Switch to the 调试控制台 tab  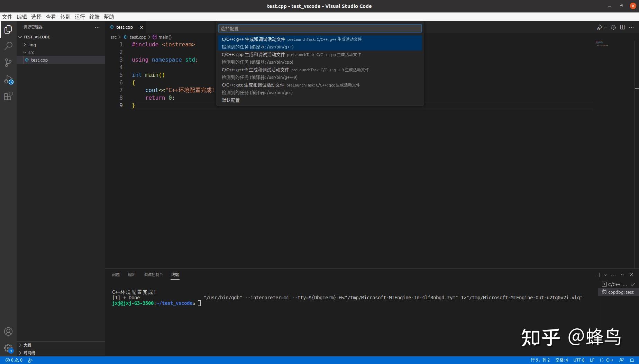(153, 274)
